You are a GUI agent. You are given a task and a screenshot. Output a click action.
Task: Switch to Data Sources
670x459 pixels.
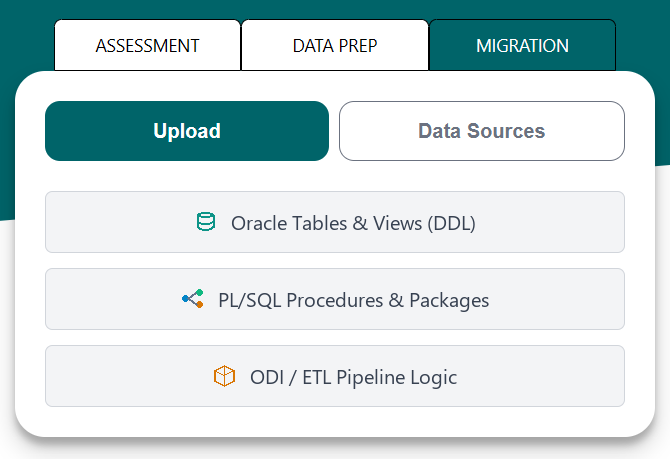482,131
